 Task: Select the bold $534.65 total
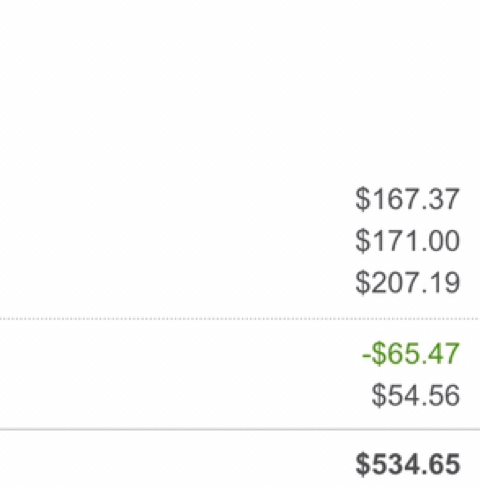[x=407, y=464]
